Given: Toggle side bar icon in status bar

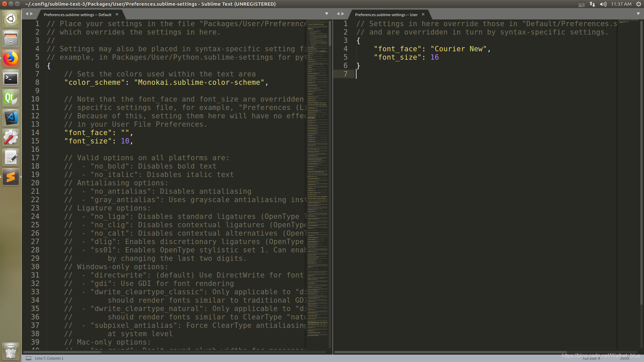Looking at the screenshot, I should point(29,358).
